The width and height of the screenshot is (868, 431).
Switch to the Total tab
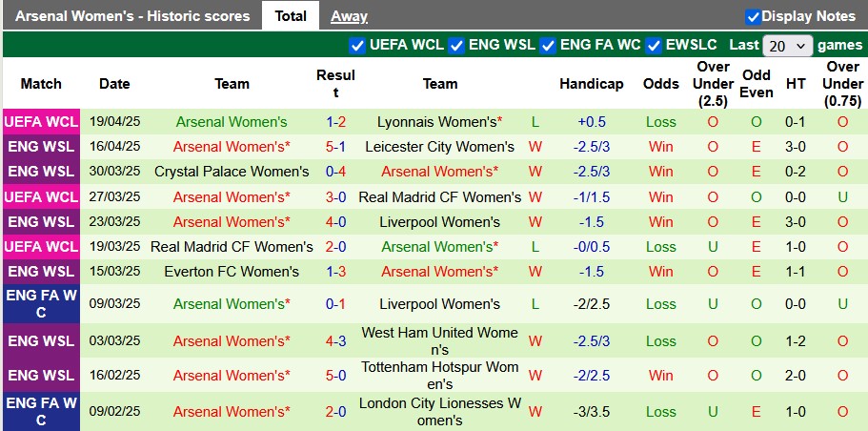coord(291,16)
